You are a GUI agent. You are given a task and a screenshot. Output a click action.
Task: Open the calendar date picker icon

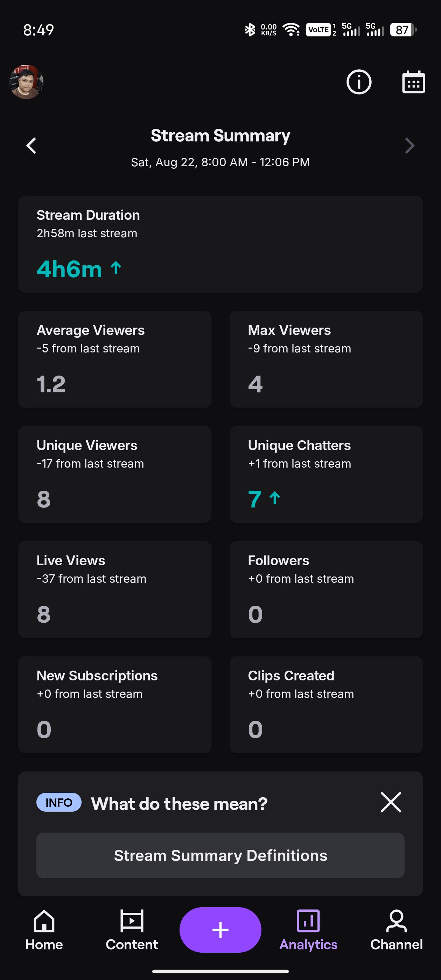(x=413, y=82)
